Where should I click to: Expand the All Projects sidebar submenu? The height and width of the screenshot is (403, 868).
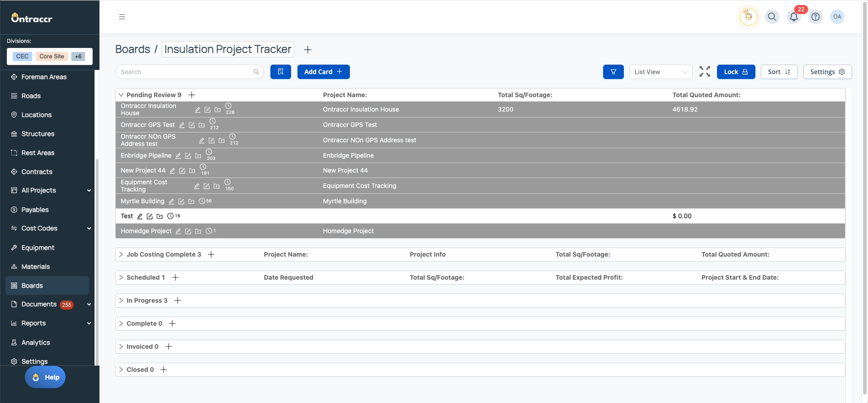click(x=89, y=191)
